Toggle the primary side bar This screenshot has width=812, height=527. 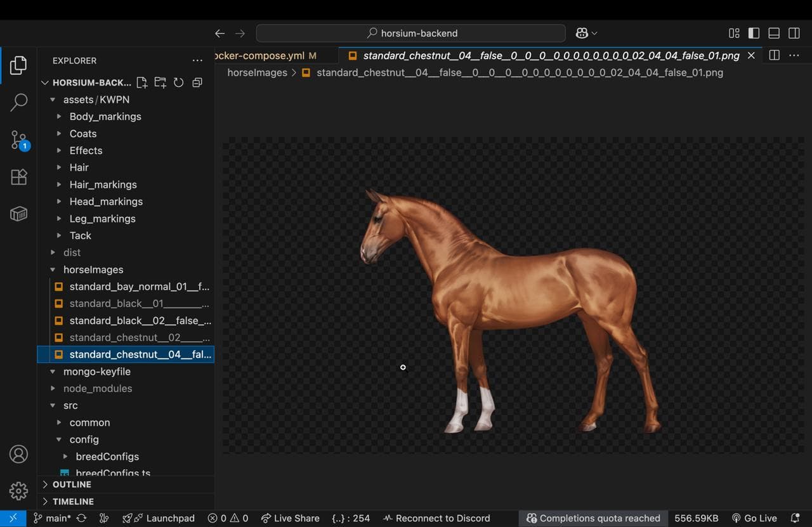754,34
